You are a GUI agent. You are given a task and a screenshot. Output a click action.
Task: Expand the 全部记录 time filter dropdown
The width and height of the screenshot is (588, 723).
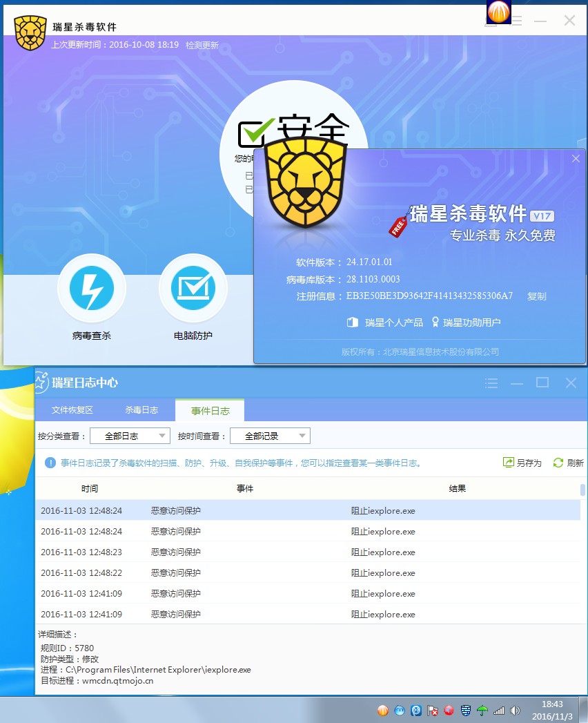tap(270, 436)
